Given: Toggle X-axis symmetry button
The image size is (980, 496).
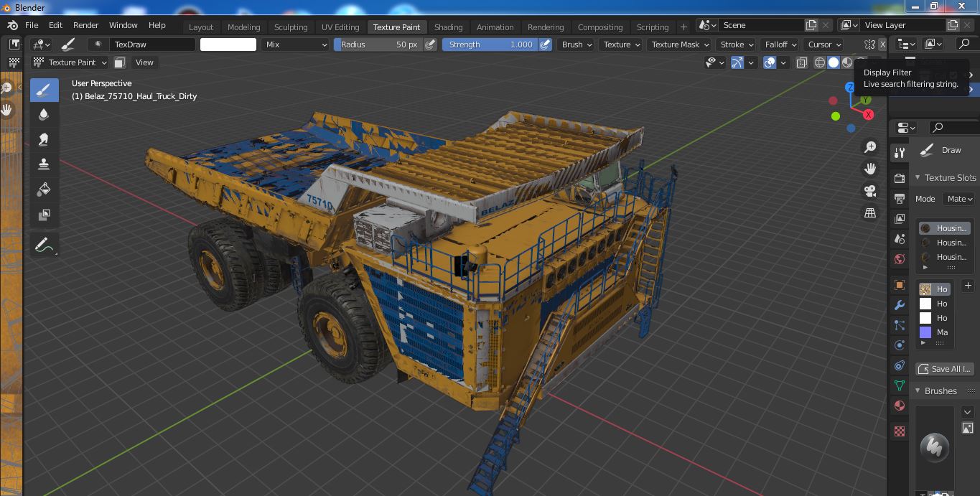Looking at the screenshot, I should [882, 45].
